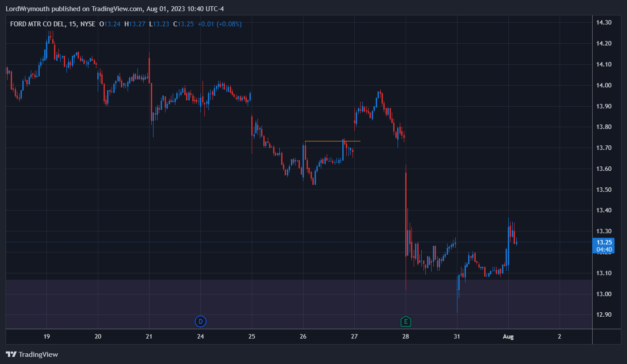Viewport: 627px width, 364px height.
Task: Click the 14.30 price axis label
Action: 604,22
